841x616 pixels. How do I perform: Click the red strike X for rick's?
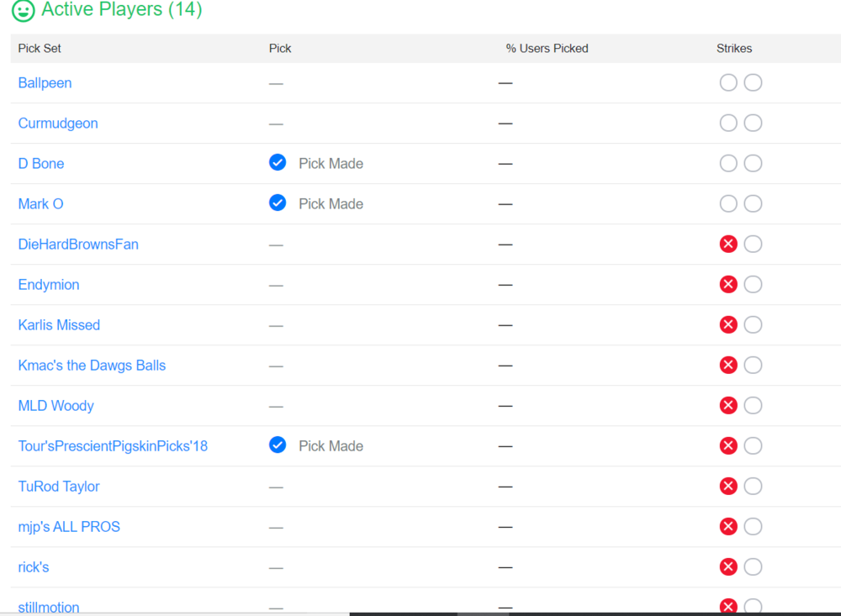(x=727, y=566)
